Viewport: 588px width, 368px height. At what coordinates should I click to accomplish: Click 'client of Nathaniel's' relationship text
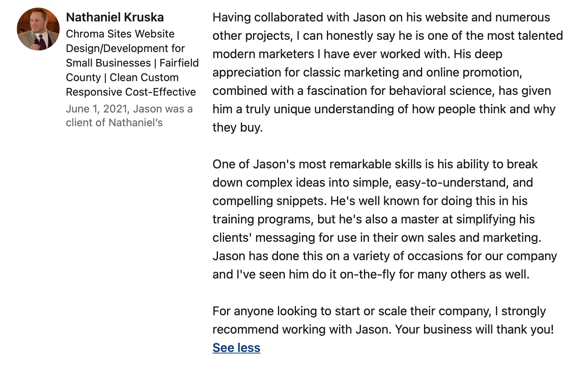pyautogui.click(x=114, y=122)
